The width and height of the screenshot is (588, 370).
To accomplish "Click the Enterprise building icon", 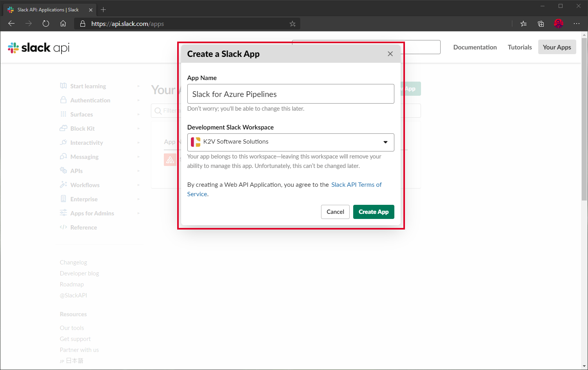I will tap(63, 199).
